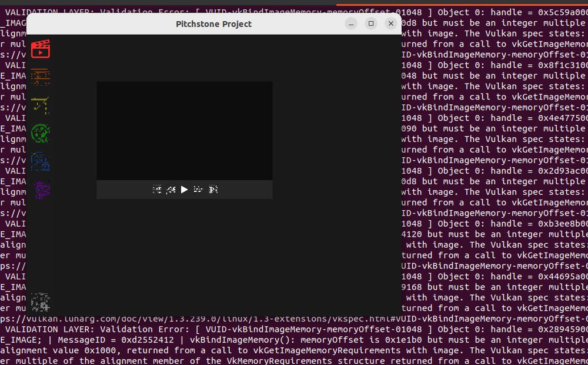
Task: Maximize the Pitchstone Project window
Action: point(370,24)
